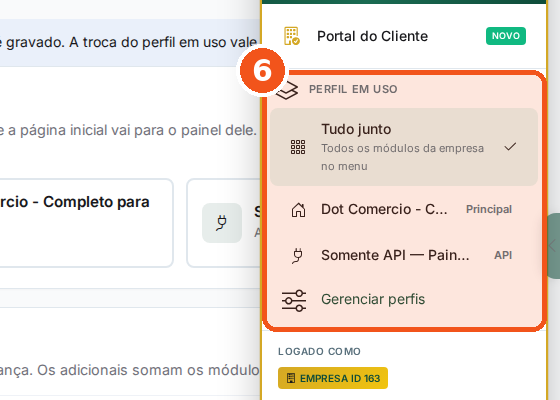Screen dimensions: 560x400
Task: Click the EMPRESA ID 163 badge
Action: coord(333,378)
